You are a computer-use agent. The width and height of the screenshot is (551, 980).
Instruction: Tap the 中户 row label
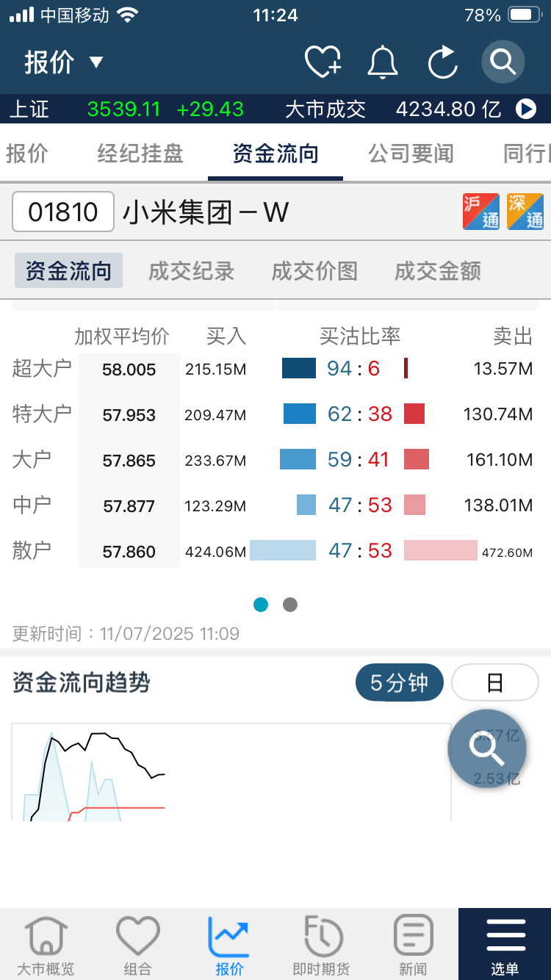(32, 505)
